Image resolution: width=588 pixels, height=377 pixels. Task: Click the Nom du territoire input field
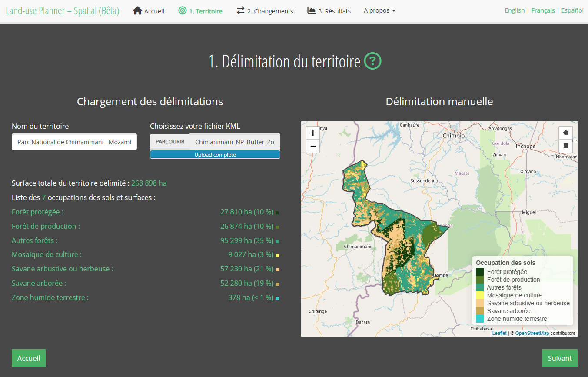pyautogui.click(x=74, y=142)
